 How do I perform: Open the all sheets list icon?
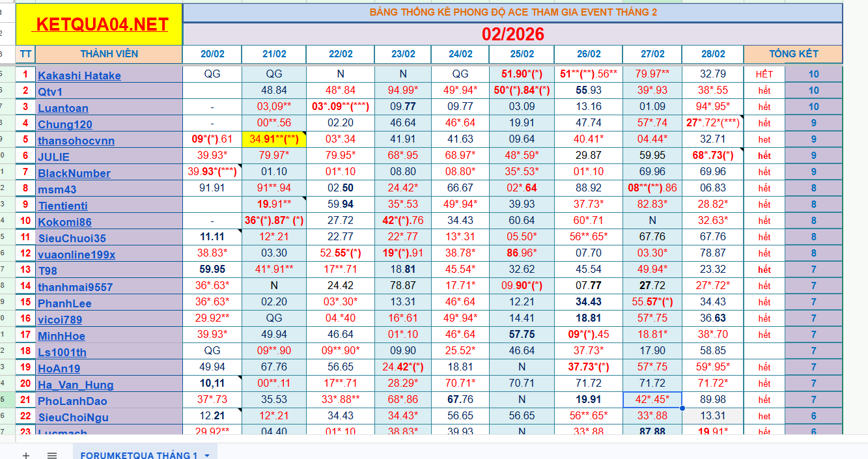(52, 454)
